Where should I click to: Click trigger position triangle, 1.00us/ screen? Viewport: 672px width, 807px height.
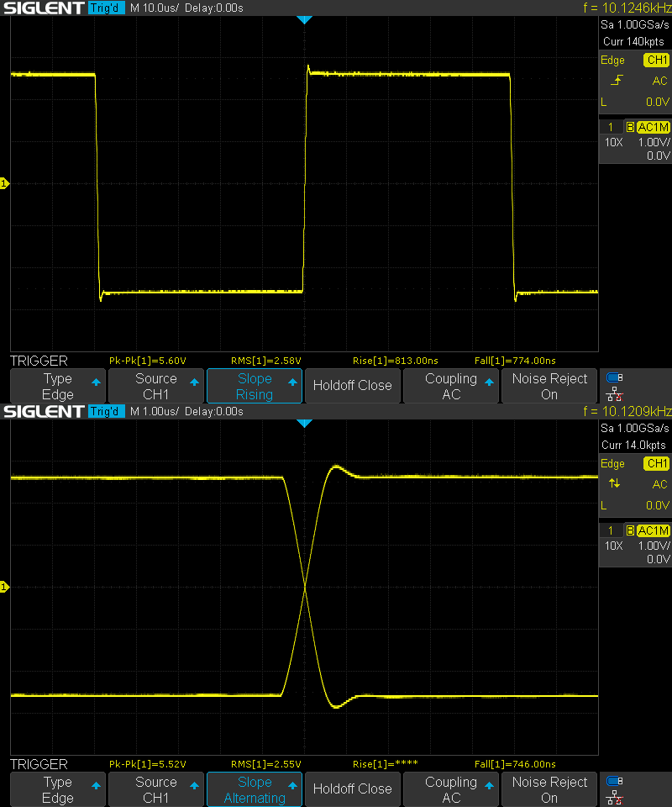[x=304, y=424]
